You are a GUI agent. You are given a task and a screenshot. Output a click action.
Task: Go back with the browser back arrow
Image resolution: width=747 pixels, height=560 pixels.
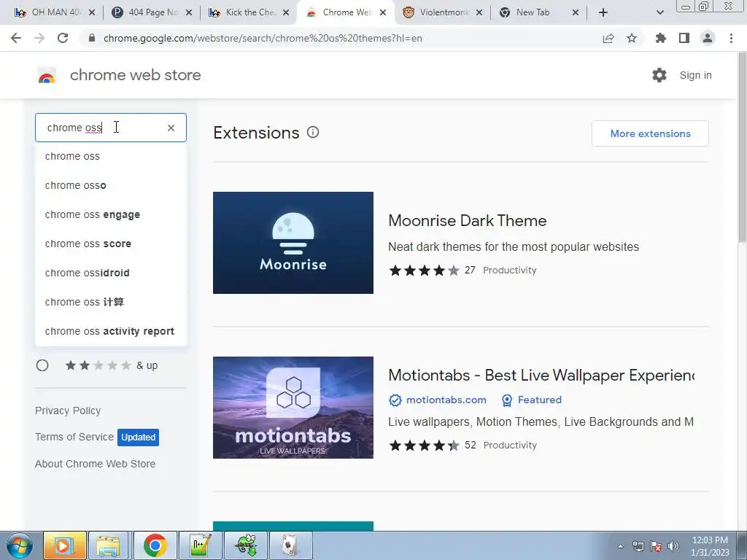(x=16, y=38)
